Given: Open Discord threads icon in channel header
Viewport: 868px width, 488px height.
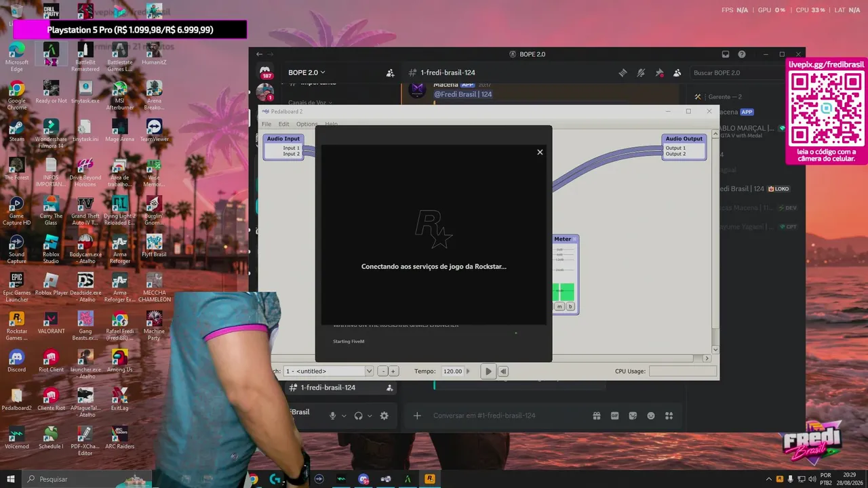Looking at the screenshot, I should pyautogui.click(x=623, y=73).
